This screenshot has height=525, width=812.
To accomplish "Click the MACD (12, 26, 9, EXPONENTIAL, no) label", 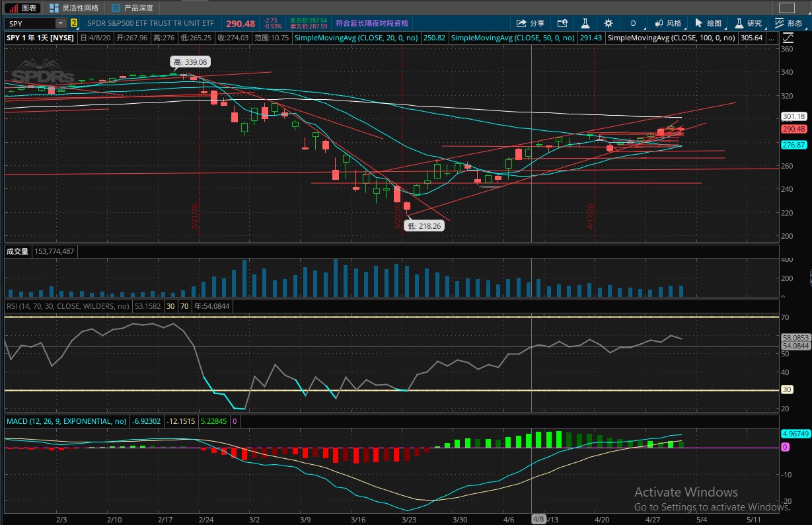I will tap(67, 421).
